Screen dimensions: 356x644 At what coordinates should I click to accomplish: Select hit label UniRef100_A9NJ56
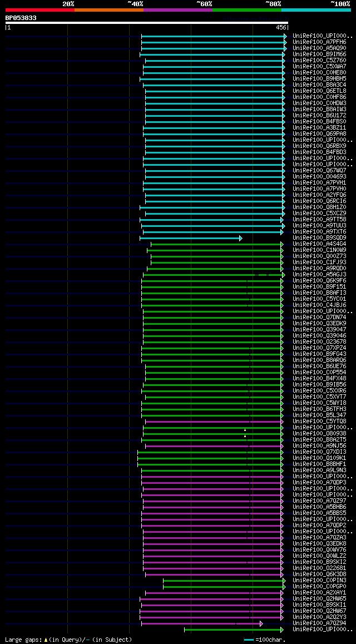point(319,446)
